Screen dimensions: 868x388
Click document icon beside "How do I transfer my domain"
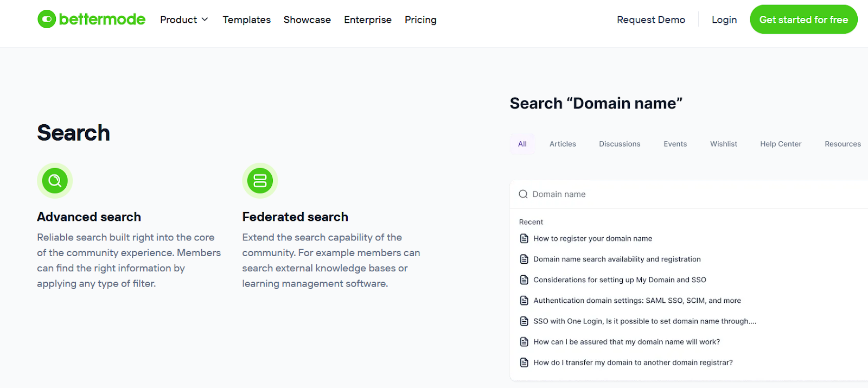524,362
